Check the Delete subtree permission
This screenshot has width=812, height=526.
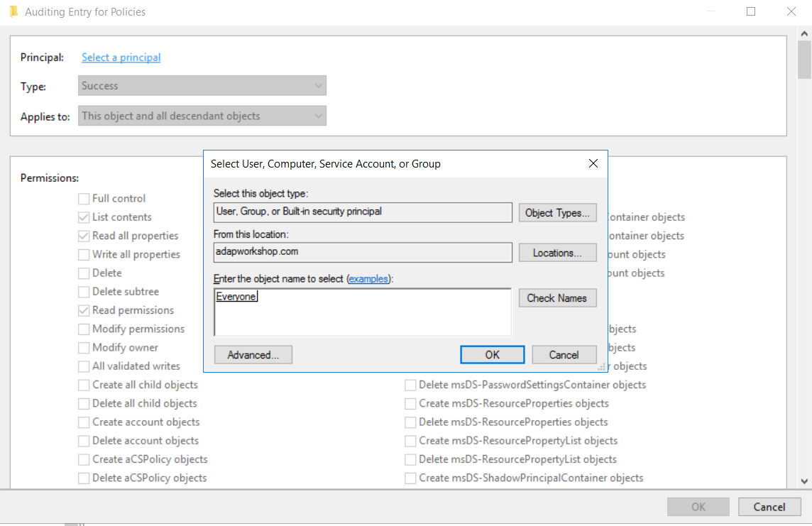[83, 291]
